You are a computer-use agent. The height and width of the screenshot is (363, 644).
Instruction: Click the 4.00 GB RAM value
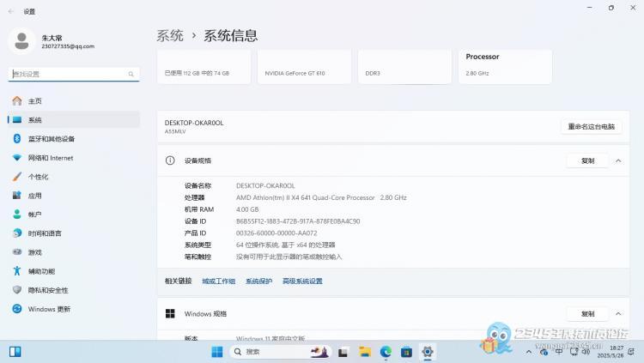click(x=247, y=209)
